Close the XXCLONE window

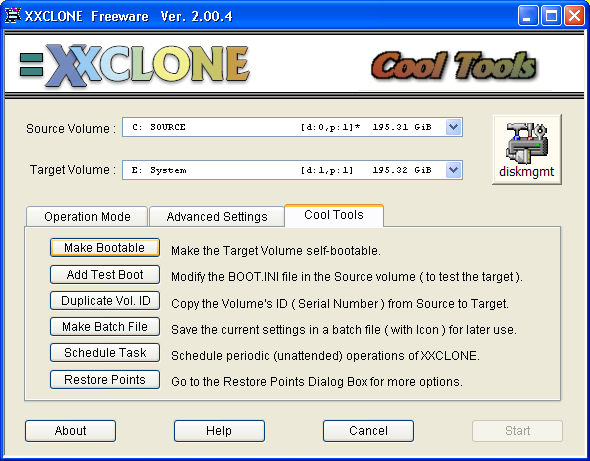tap(575, 16)
